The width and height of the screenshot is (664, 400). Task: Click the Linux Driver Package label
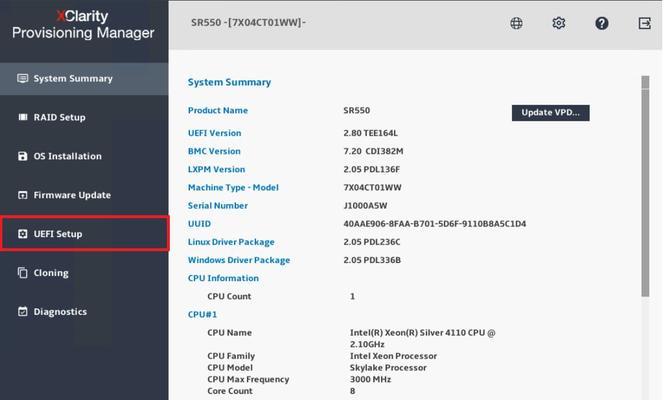pyautogui.click(x=231, y=242)
